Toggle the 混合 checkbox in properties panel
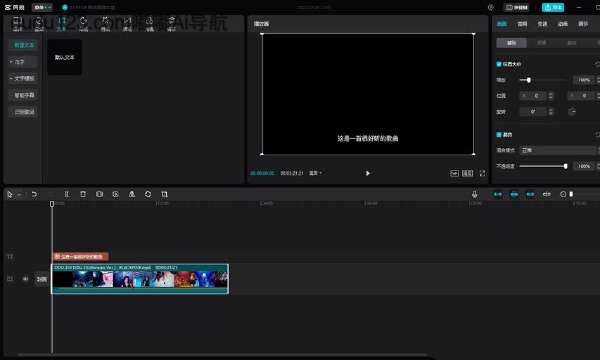The image size is (600, 360). 499,135
